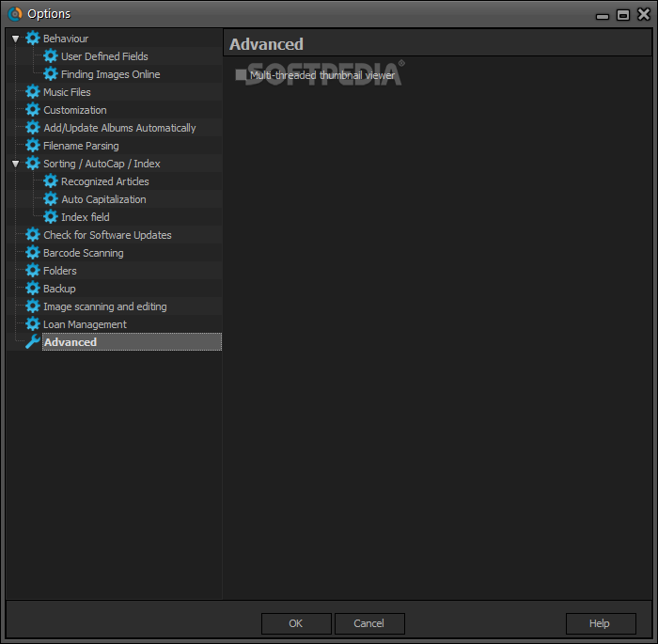Image resolution: width=658 pixels, height=644 pixels.
Task: Click the gear icon for Sorting / AutoCap / Index
Action: 33,164
